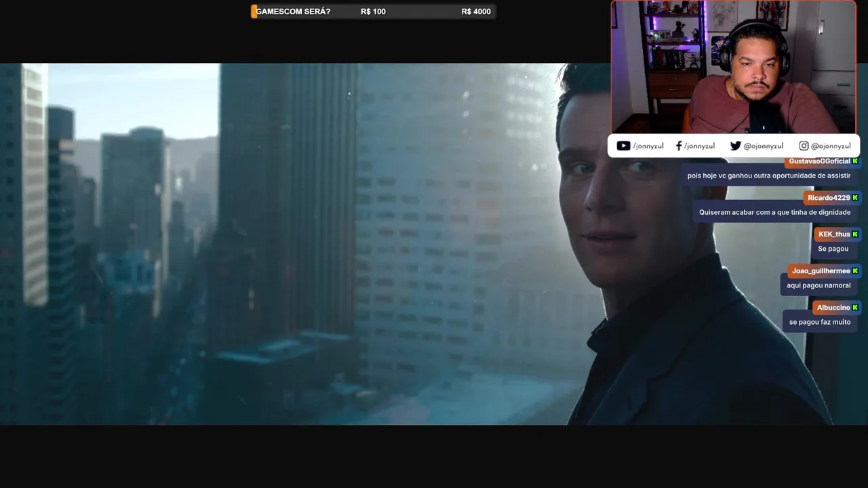Click GustavaoGGoficial username in chat
The width and height of the screenshot is (868, 488).
(x=819, y=161)
